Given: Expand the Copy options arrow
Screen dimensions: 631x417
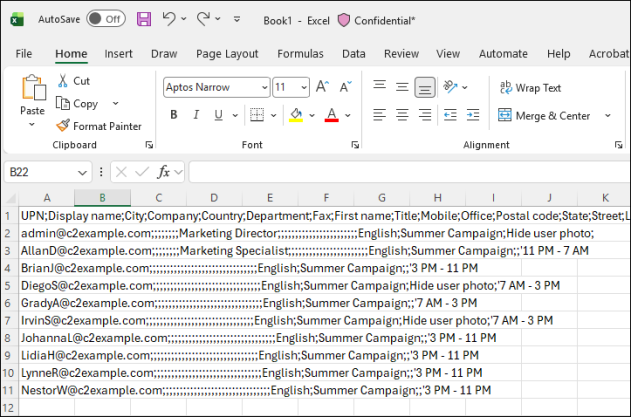Looking at the screenshot, I should pos(115,103).
